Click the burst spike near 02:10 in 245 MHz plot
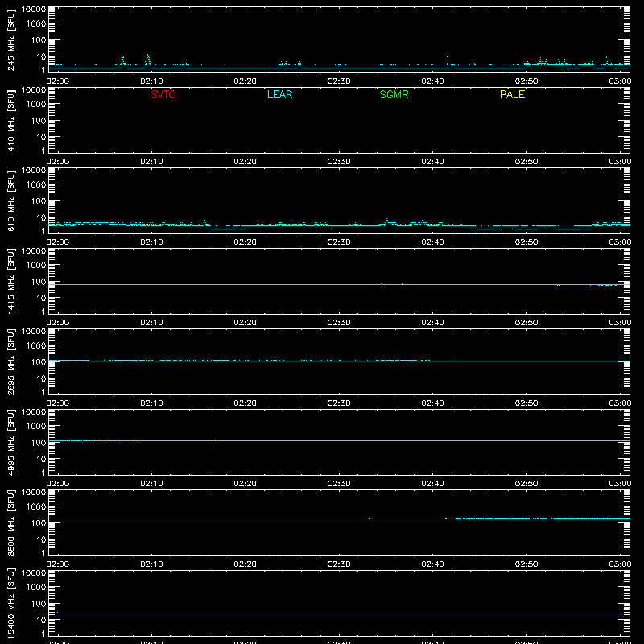Image resolution: width=644 pixels, height=644 pixels. [x=148, y=60]
